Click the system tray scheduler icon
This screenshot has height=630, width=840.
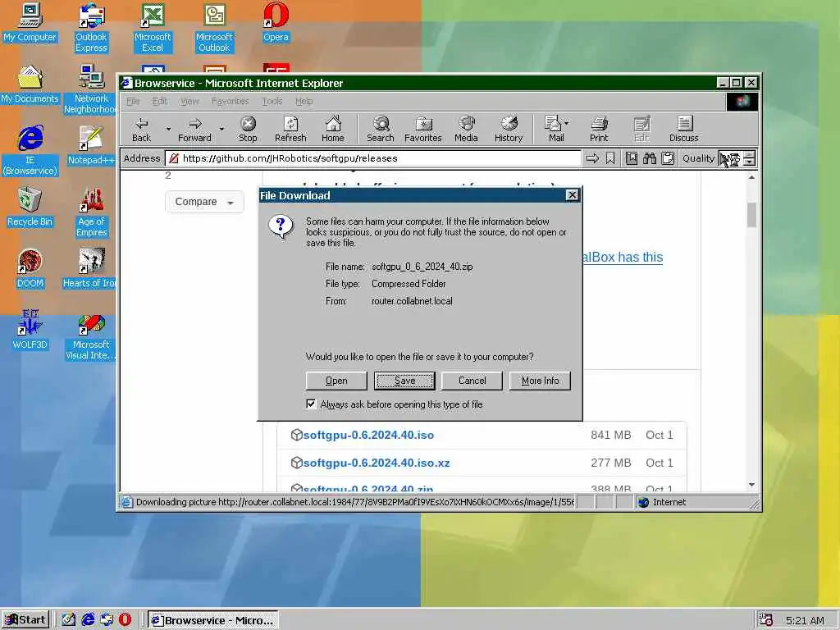point(766,620)
